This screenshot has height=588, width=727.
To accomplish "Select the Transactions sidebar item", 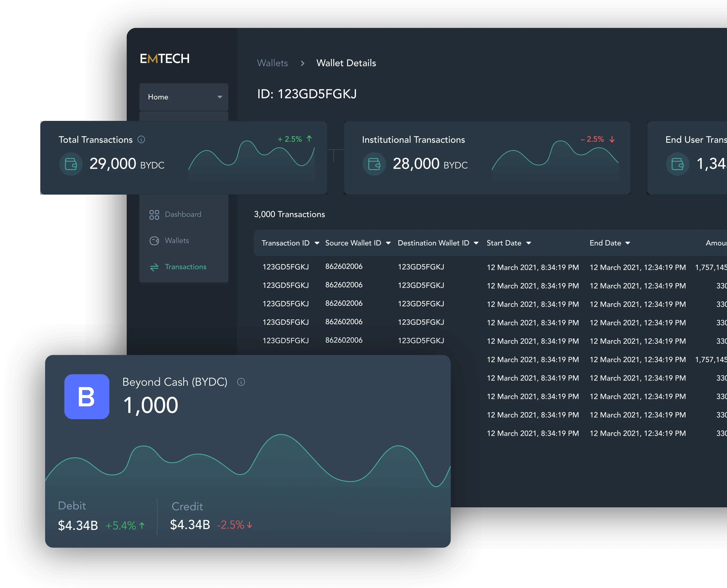I will coord(186,267).
